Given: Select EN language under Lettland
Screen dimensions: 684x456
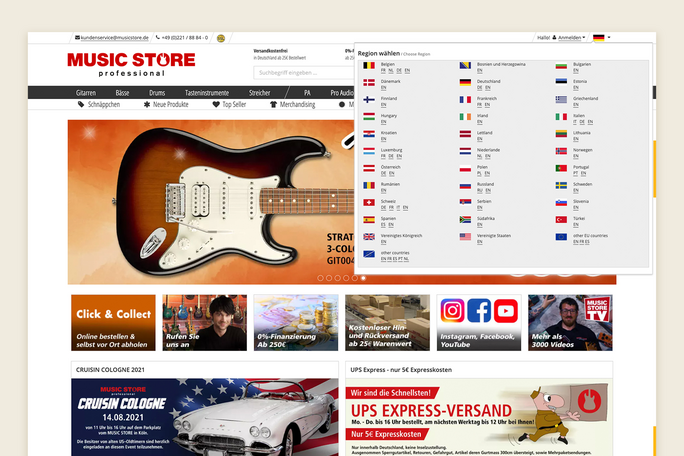Looking at the screenshot, I should point(479,139).
